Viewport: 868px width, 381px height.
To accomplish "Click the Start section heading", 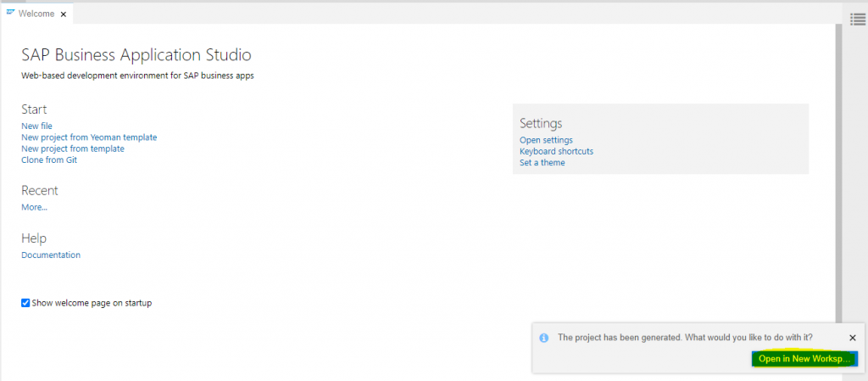I will click(34, 109).
